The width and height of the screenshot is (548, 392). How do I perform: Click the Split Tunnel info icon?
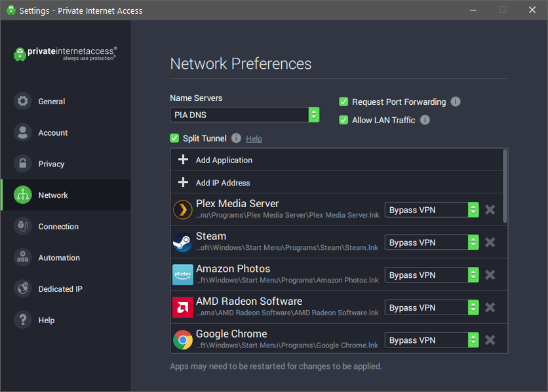[x=236, y=138]
